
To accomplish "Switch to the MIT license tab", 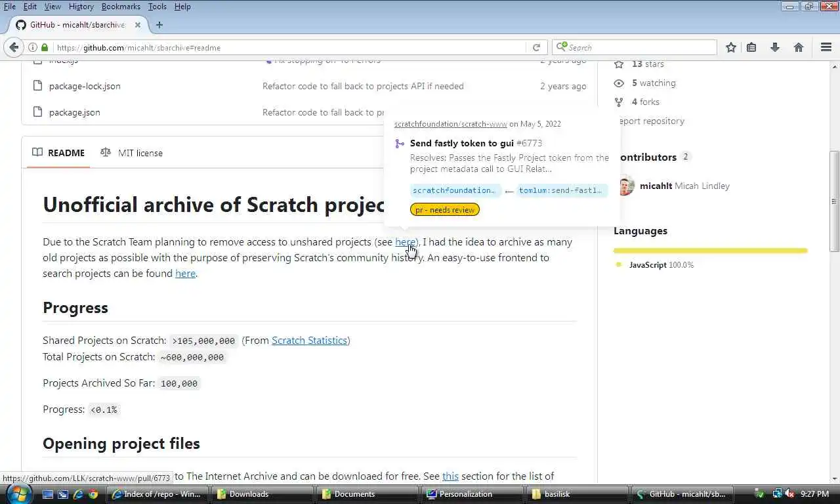I will pos(131,153).
